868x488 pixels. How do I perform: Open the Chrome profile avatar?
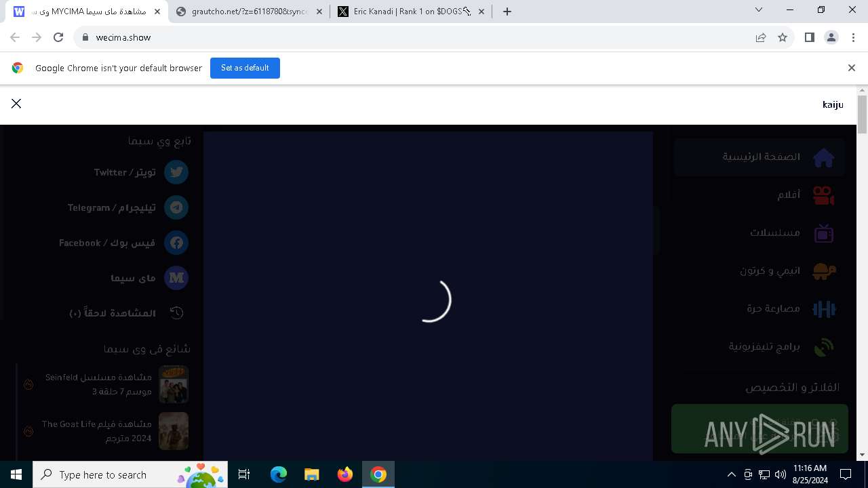click(831, 38)
